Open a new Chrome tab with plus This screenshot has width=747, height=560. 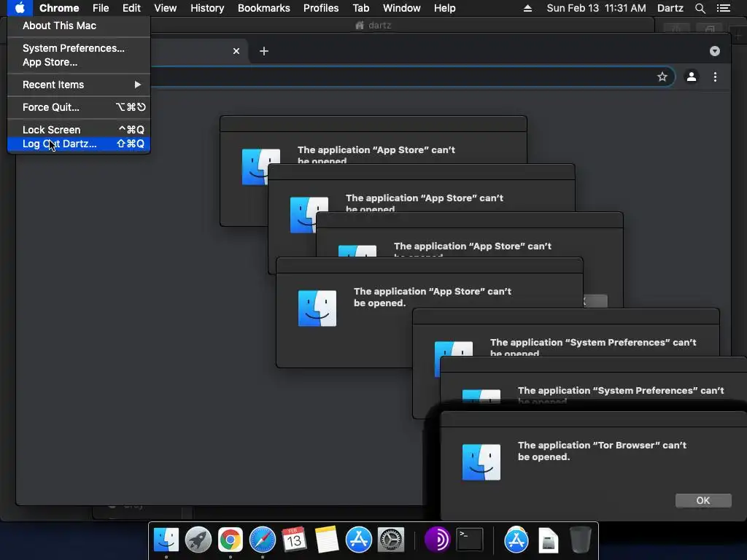click(264, 51)
